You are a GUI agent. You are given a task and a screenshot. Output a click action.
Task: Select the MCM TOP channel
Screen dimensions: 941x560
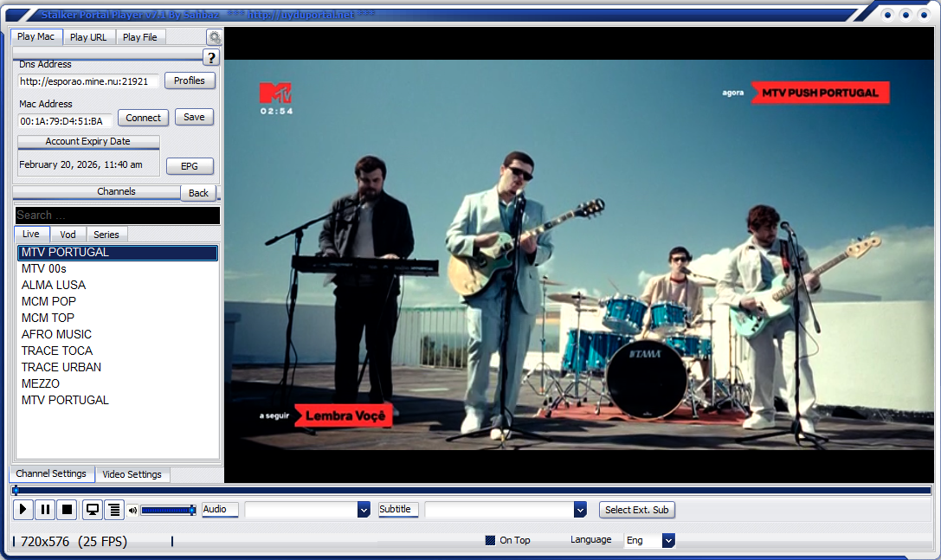click(x=118, y=319)
